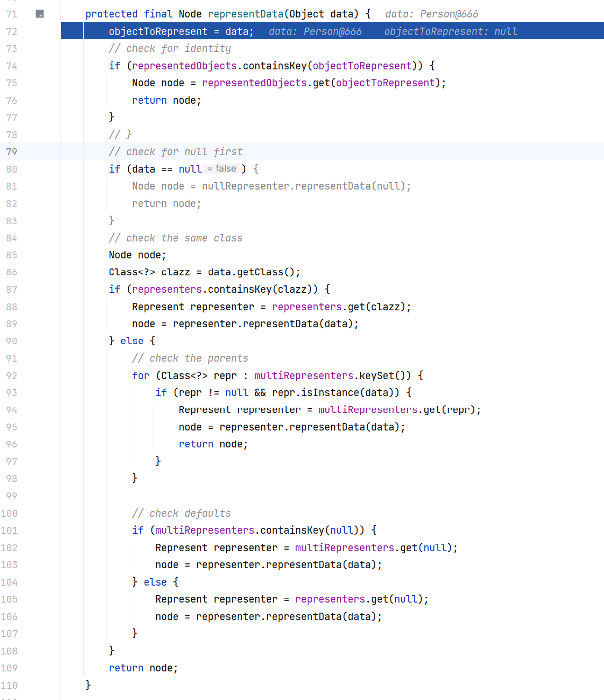Viewport: 604px width, 700px height.
Task: Click the comment '// check the same class'
Action: 176,238
